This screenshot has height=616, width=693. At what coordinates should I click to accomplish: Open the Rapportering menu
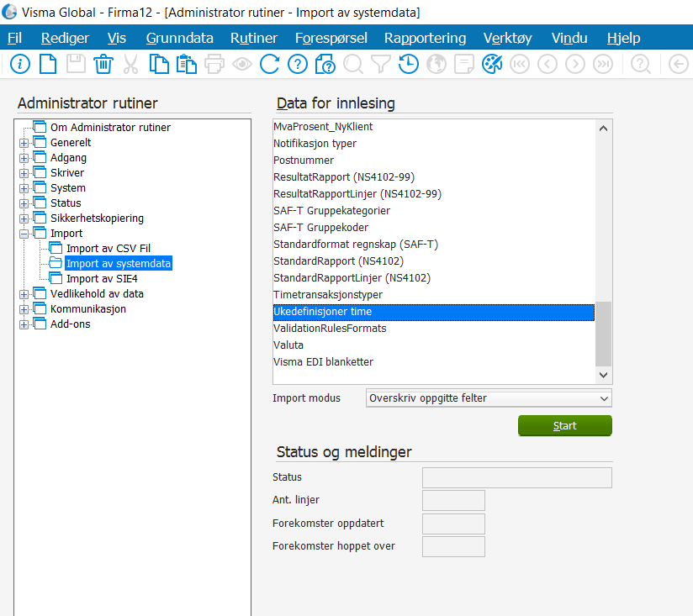[426, 38]
